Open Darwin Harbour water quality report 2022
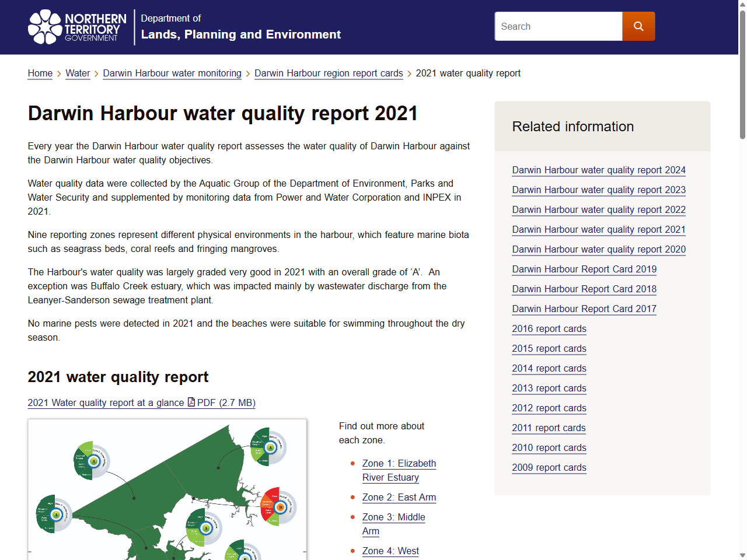747x560 pixels. (598, 210)
